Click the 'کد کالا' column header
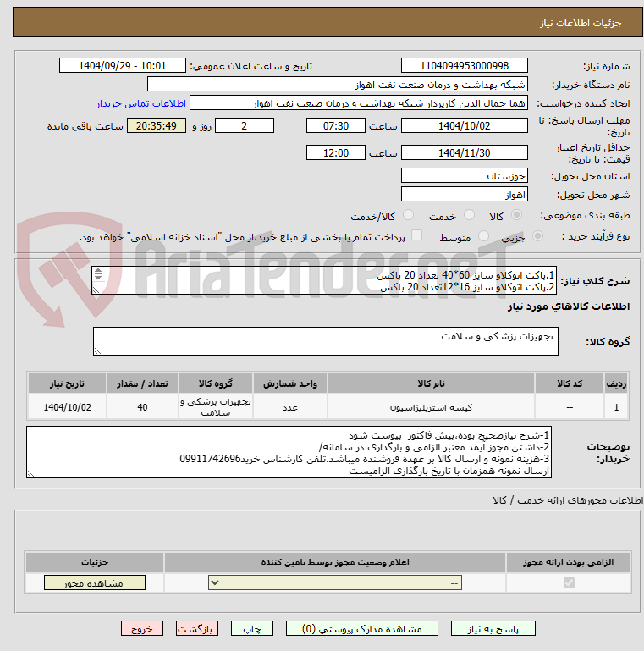 (569, 383)
